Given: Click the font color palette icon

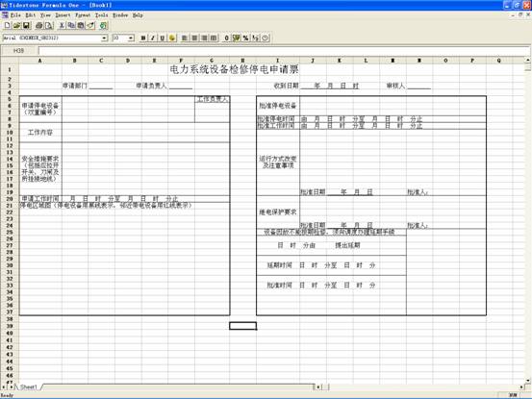Looking at the screenshot, I should point(172,37).
